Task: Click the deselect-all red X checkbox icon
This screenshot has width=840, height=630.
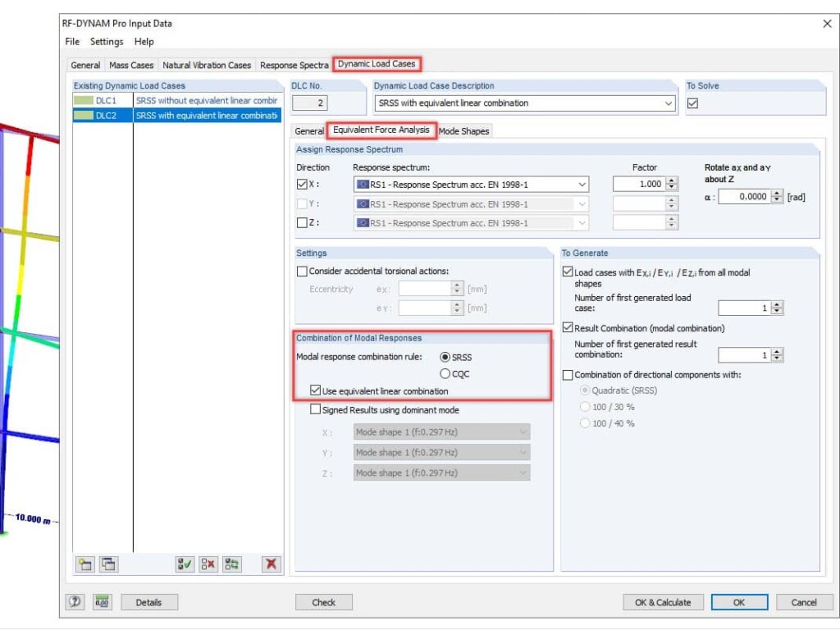Action: coord(208,564)
